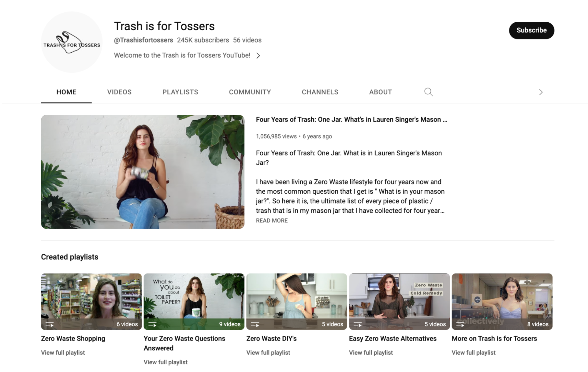Show more tabs with the right chevron
This screenshot has width=588, height=372.
click(541, 92)
